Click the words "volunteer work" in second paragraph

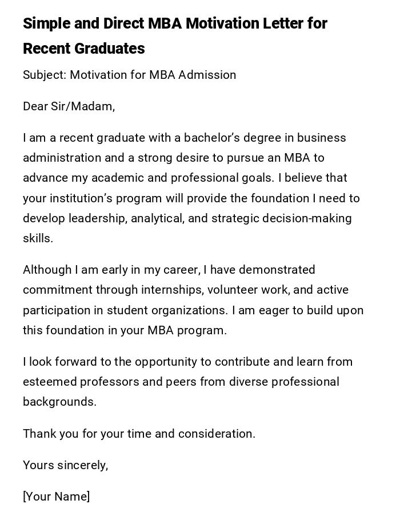[x=247, y=290]
